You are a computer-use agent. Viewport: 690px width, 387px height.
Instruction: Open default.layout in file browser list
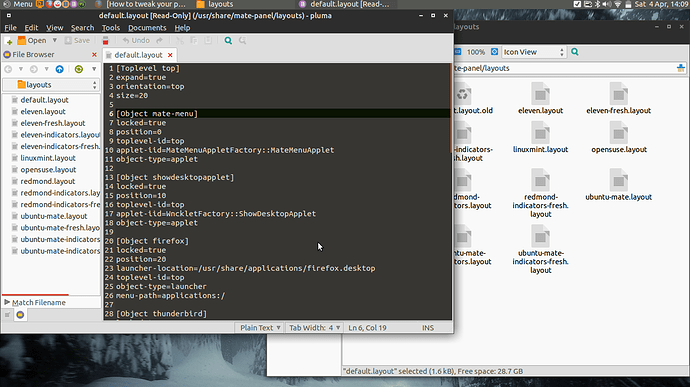44,100
